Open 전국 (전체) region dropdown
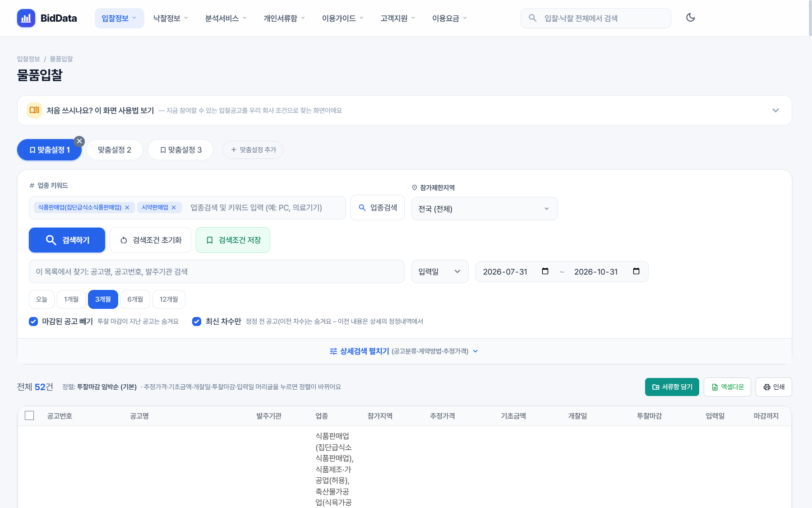The image size is (812, 508). pos(484,209)
